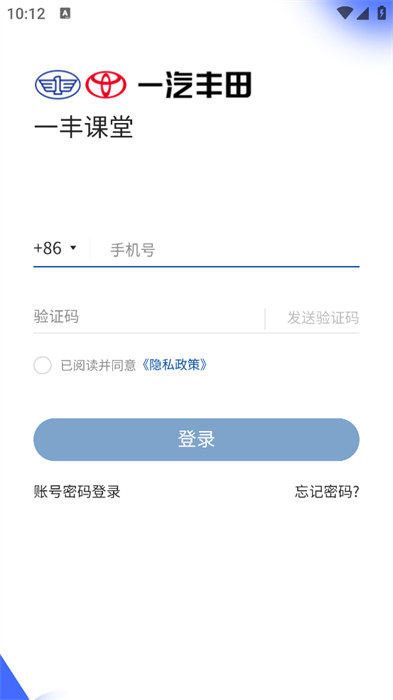Tap the 一汽丰田 black wordmark
Screen dimensions: 393x700
tap(194, 84)
